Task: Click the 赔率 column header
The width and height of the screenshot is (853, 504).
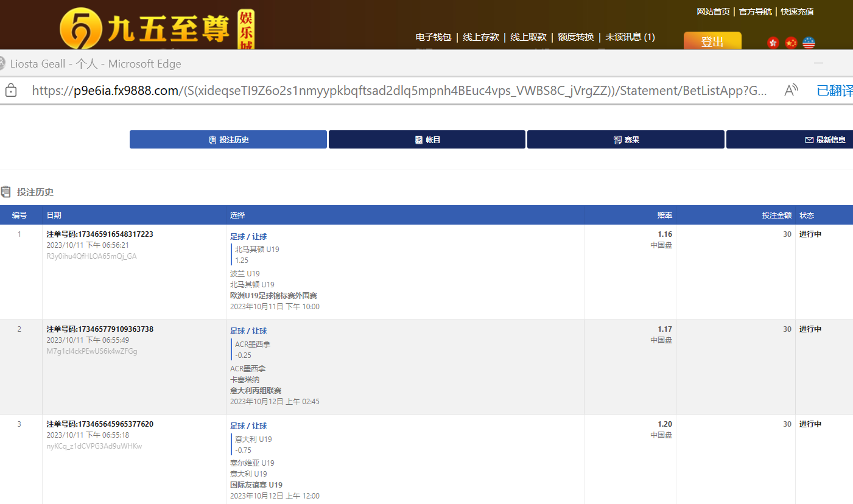Action: pos(665,215)
